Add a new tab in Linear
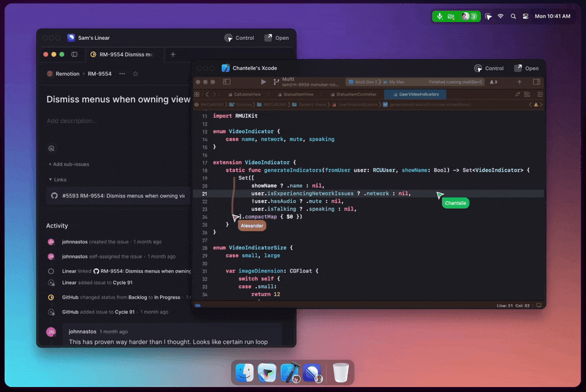Screen dimensions: 586x392 (173, 54)
